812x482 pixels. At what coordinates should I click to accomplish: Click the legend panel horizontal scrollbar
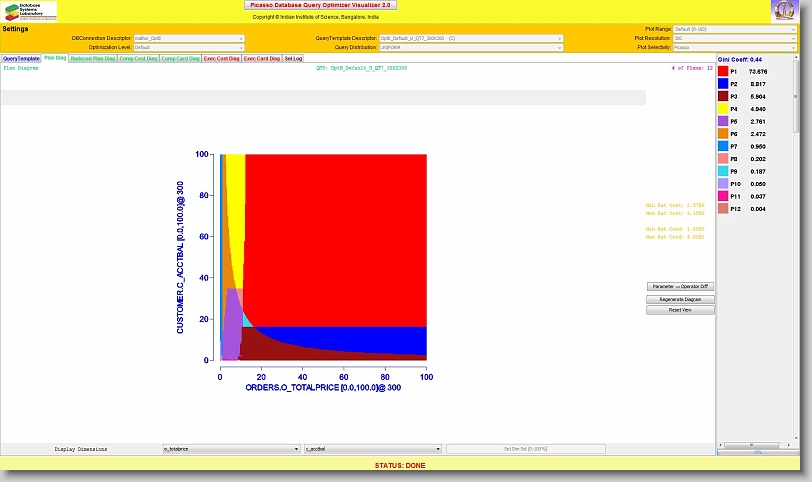tap(756, 445)
